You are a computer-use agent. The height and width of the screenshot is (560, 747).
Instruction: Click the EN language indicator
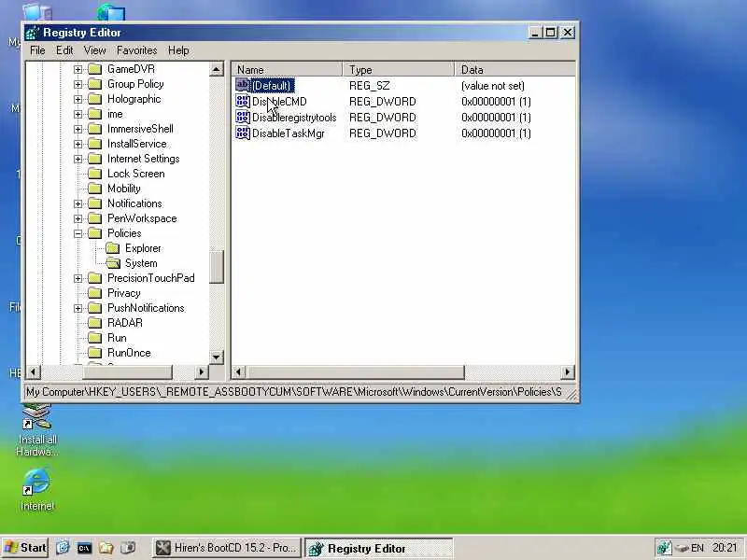click(x=698, y=548)
